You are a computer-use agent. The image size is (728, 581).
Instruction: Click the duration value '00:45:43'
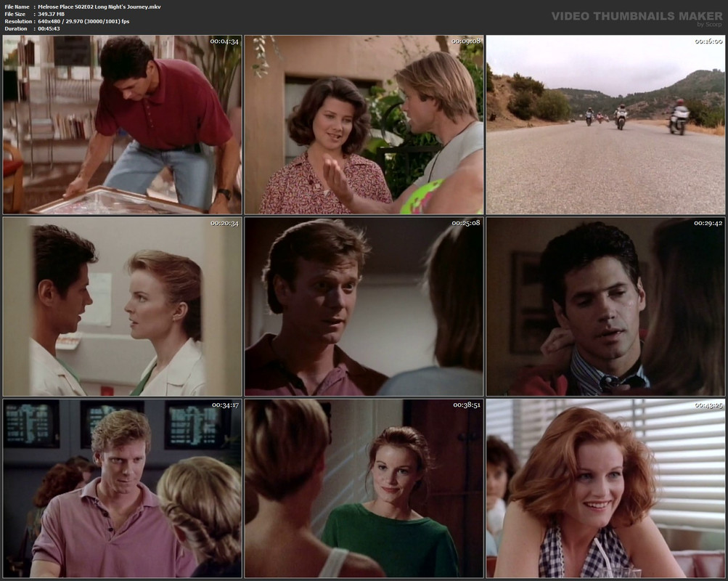49,28
